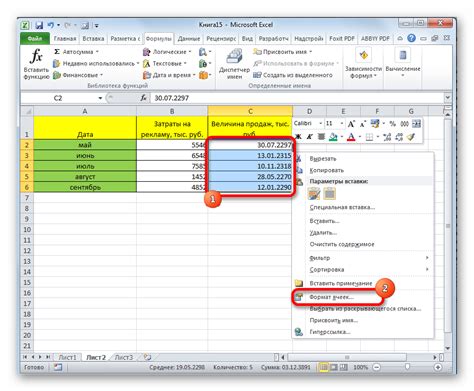This screenshot has height=391, width=474.
Task: Click the increase font size icon in mini toolbar
Action: point(351,124)
